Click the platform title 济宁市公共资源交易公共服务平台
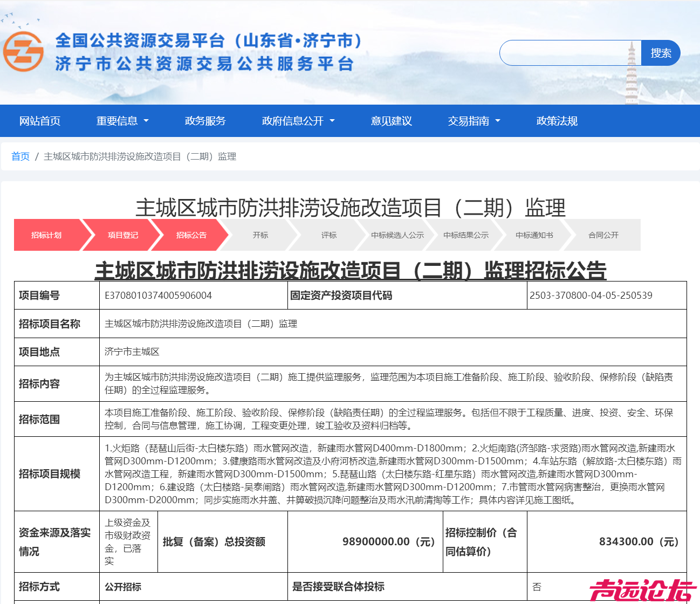700x604 pixels. [204, 64]
